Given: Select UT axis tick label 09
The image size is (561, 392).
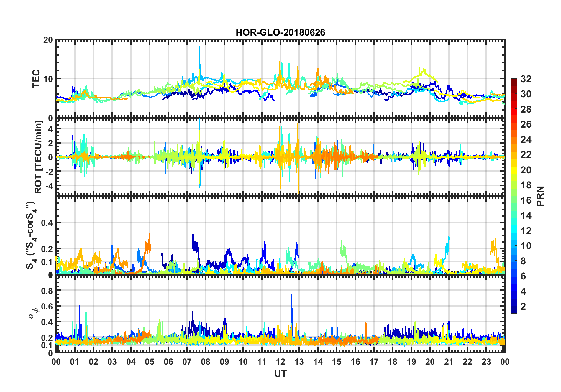Looking at the screenshot, I should click(224, 362).
